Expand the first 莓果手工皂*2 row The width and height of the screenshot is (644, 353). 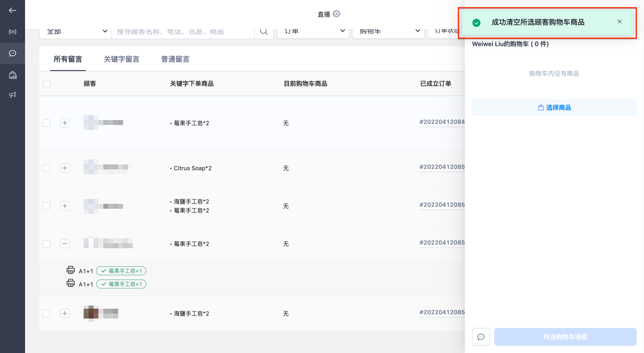65,123
